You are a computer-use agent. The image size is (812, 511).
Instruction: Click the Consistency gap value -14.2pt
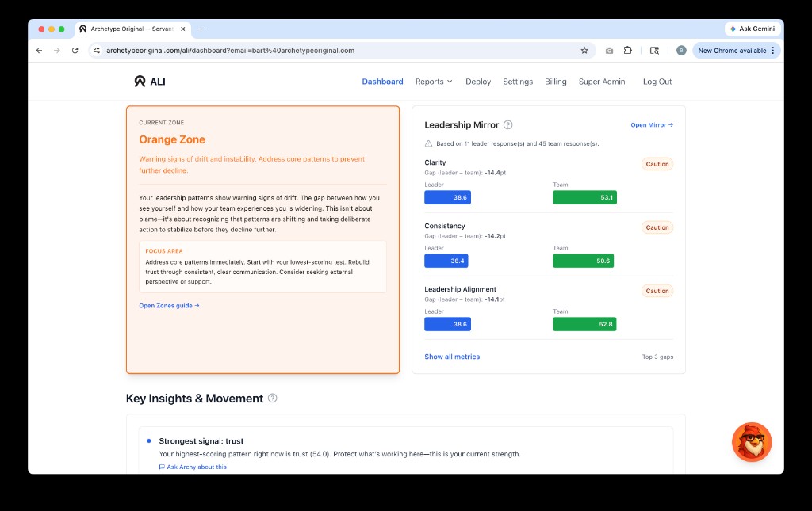[495, 236]
